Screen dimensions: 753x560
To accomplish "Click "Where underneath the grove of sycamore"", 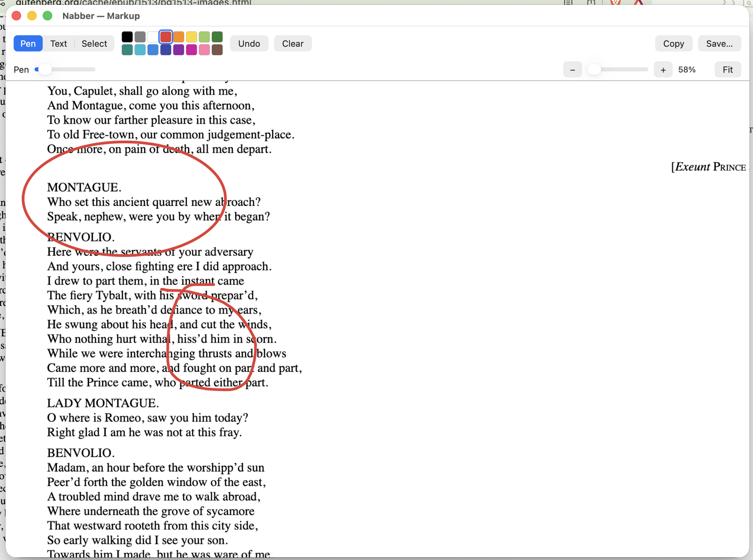I will pos(151,511).
